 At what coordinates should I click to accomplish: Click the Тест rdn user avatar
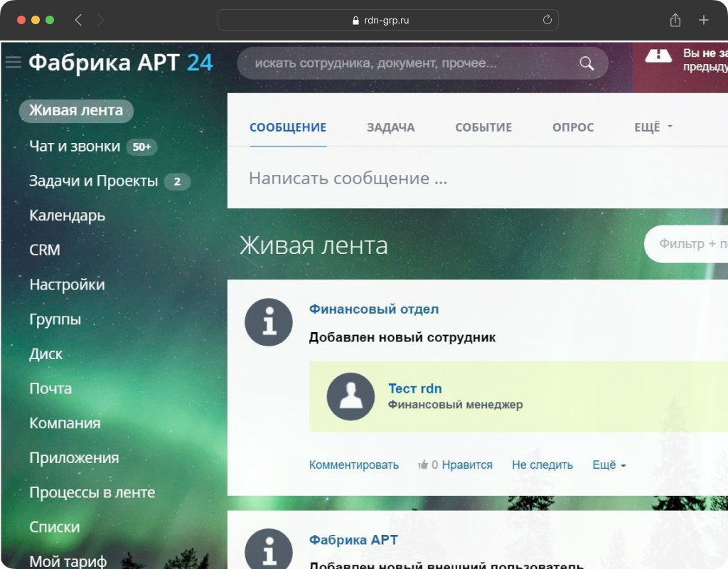click(x=350, y=396)
